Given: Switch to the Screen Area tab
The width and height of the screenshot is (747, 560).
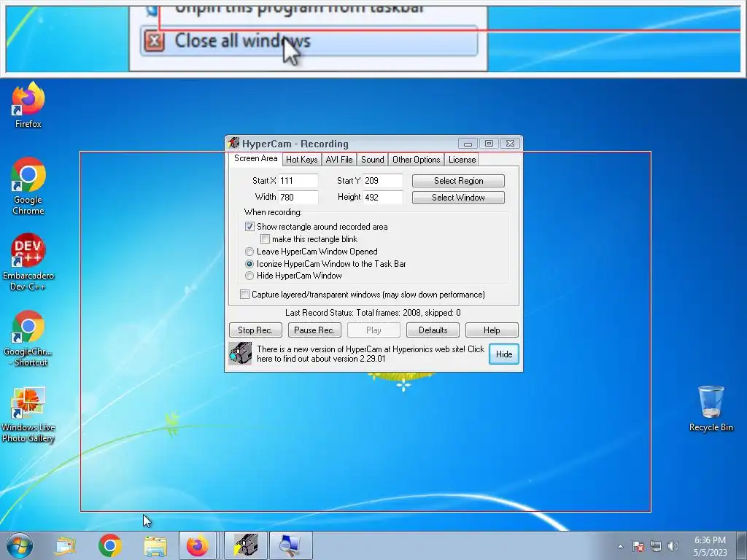Looking at the screenshot, I should click(255, 158).
